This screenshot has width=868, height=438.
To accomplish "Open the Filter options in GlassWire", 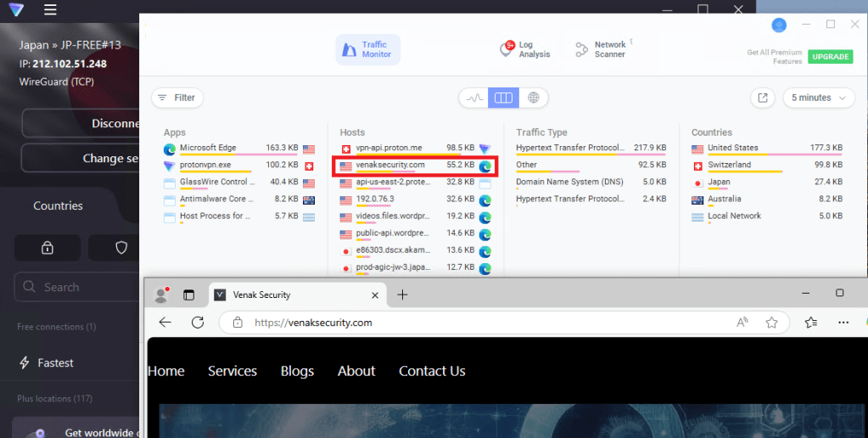I will point(176,98).
